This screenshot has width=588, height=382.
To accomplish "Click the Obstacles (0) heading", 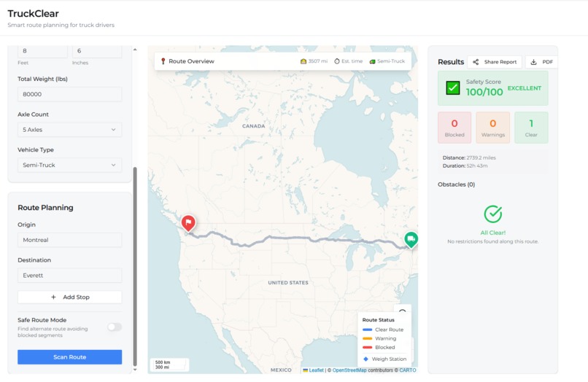I will [x=457, y=184].
